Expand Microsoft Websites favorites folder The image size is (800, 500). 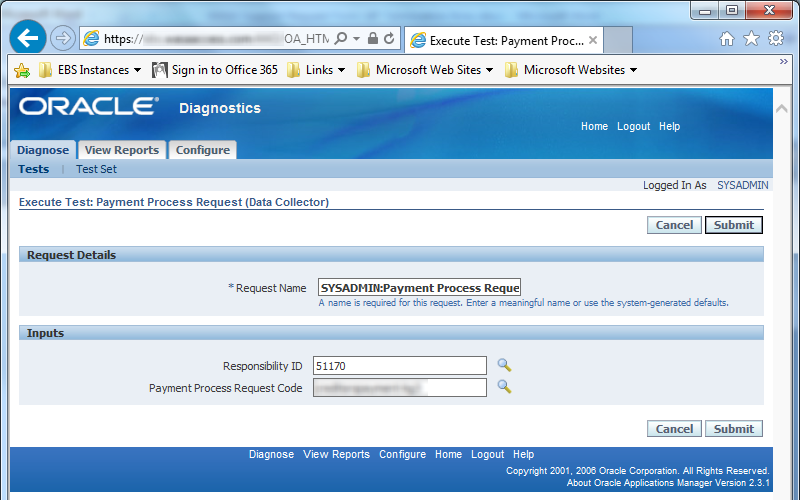point(571,70)
